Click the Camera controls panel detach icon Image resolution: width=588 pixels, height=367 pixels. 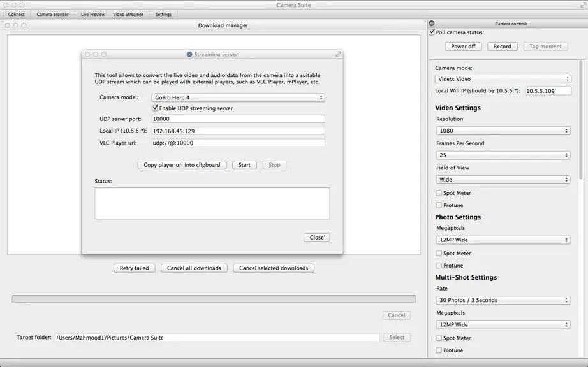point(432,24)
